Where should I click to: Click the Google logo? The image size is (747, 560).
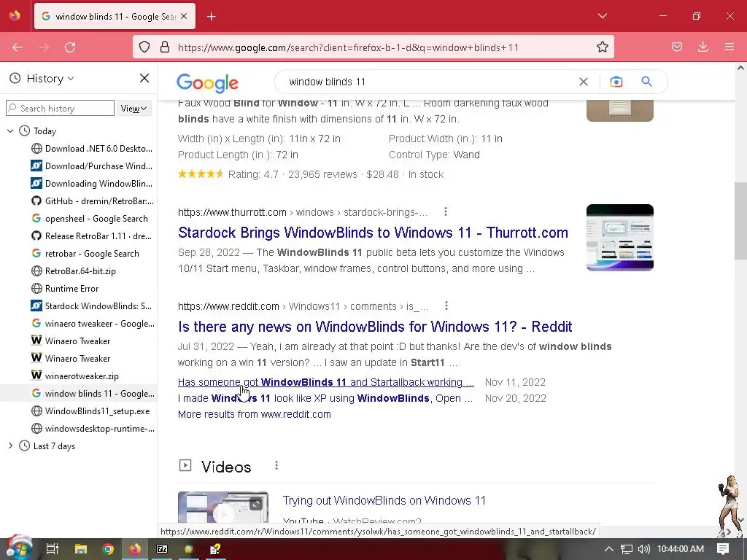207,83
